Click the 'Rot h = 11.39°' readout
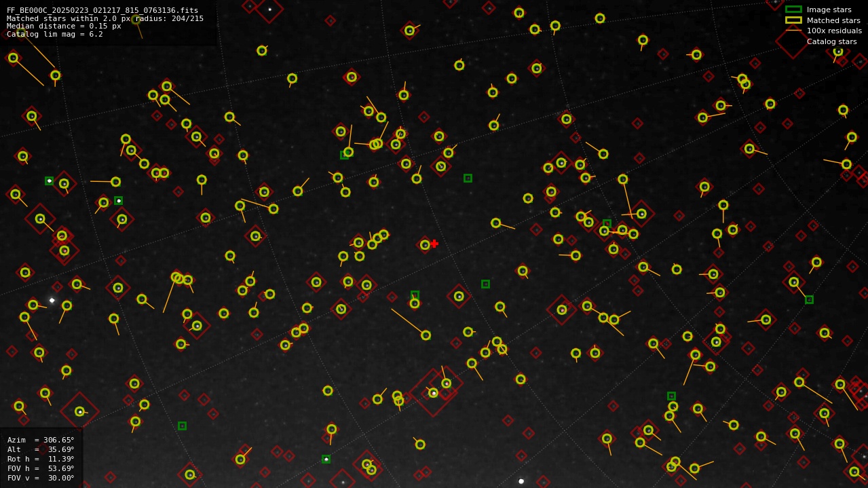This screenshot has height=488, width=868. coord(41,459)
